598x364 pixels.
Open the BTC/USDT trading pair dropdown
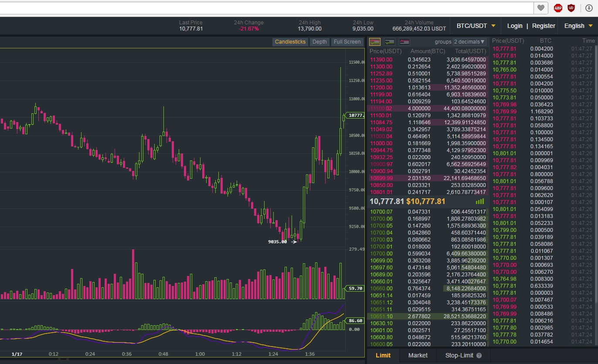tap(476, 26)
